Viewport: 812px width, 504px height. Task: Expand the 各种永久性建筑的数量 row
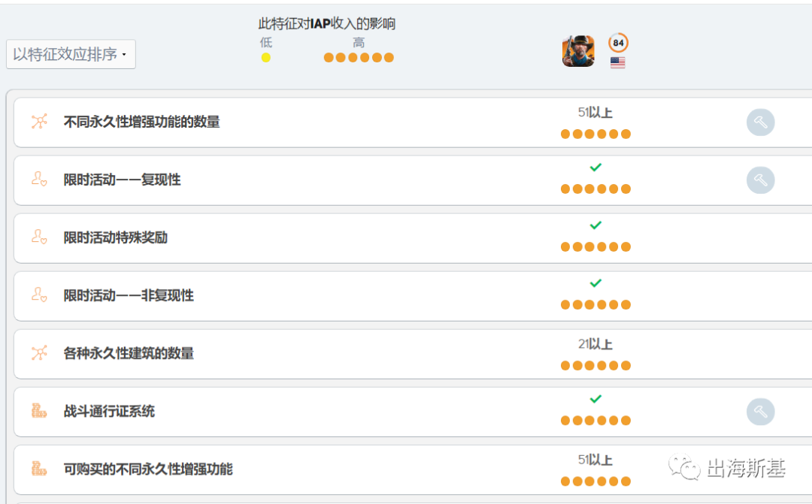click(129, 354)
